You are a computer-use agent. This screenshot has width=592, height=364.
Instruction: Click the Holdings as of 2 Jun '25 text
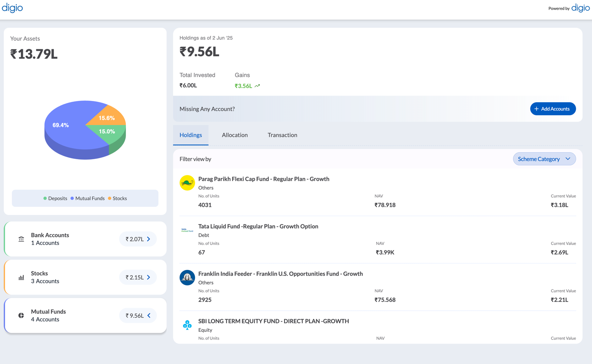pos(206,38)
